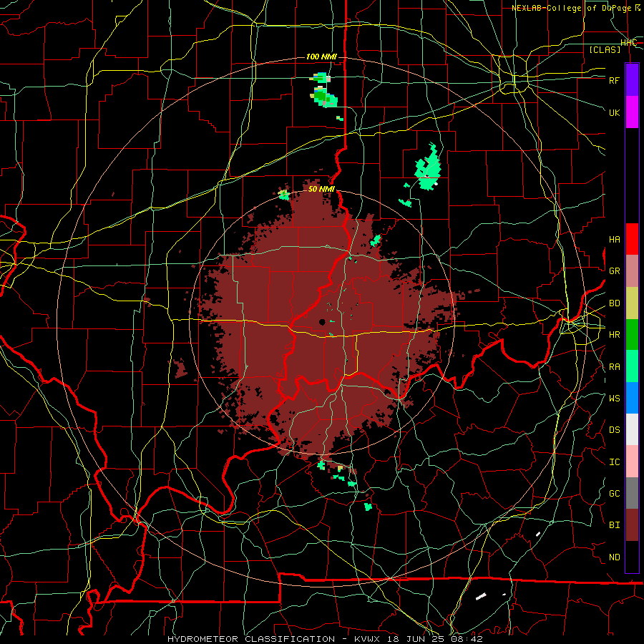Click the RA legend label text
Viewport: 644px width, 644px height.
coord(614,367)
